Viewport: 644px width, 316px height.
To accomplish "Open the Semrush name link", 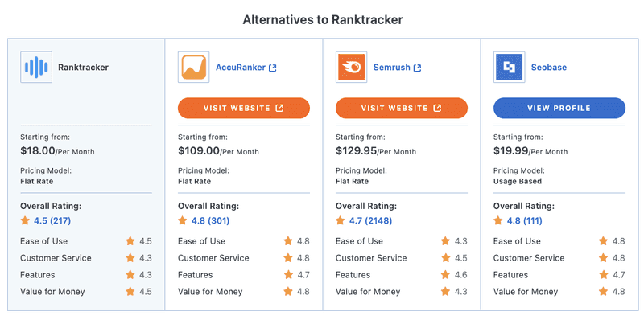I will 392,68.
